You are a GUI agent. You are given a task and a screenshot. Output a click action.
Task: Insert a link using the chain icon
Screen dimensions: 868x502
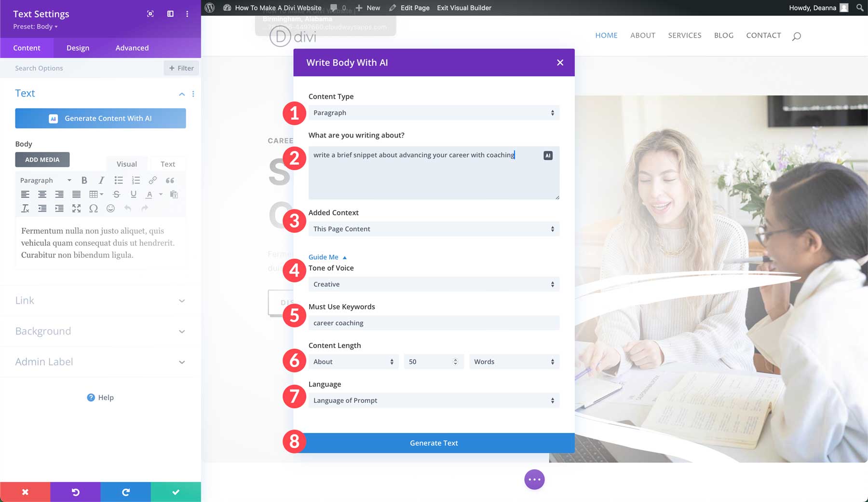pos(153,180)
